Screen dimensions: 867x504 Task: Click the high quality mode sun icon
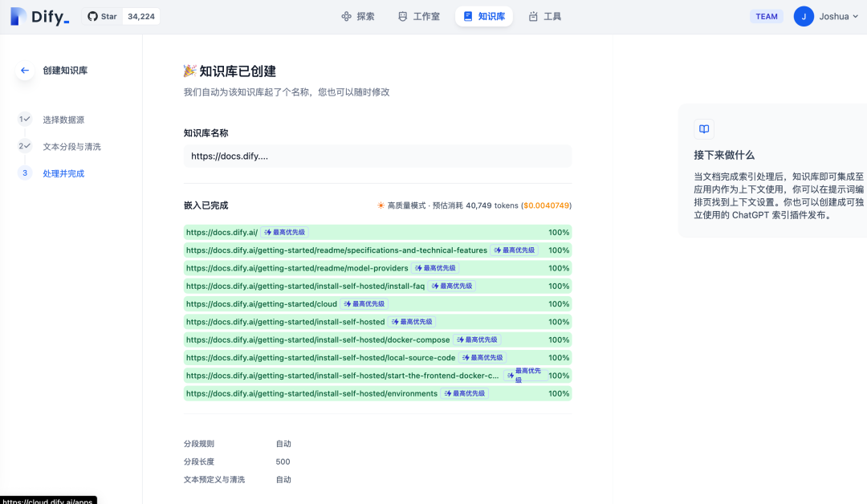tap(380, 205)
